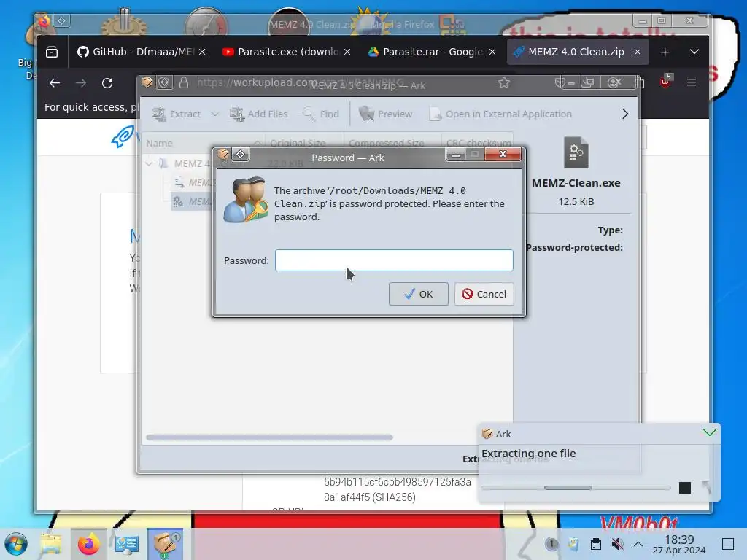Unmute the audio volume tray icon
This screenshot has width=747, height=560.
pyautogui.click(x=617, y=544)
